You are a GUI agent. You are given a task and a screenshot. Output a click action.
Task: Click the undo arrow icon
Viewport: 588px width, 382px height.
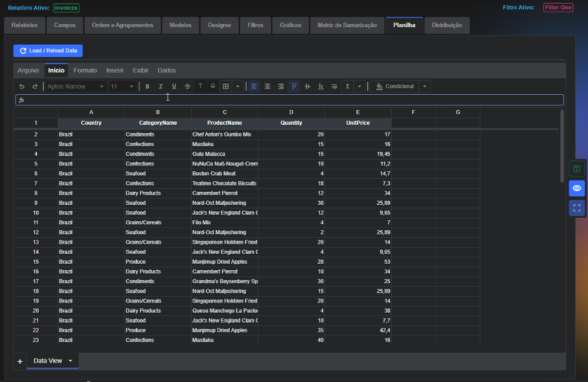coord(22,87)
